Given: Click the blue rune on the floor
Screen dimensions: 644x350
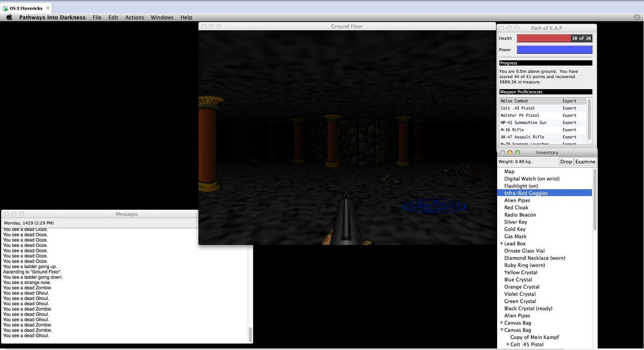Looking at the screenshot, I should (x=434, y=206).
